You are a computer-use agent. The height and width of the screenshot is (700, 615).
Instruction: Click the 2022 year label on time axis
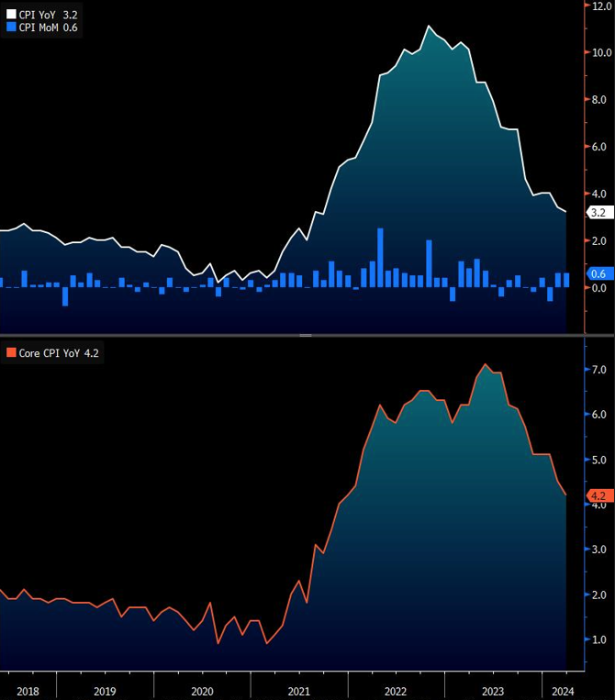[x=396, y=691]
